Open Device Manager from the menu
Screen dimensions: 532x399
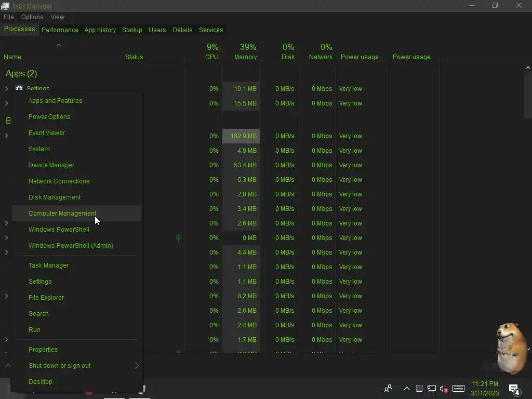(51, 165)
